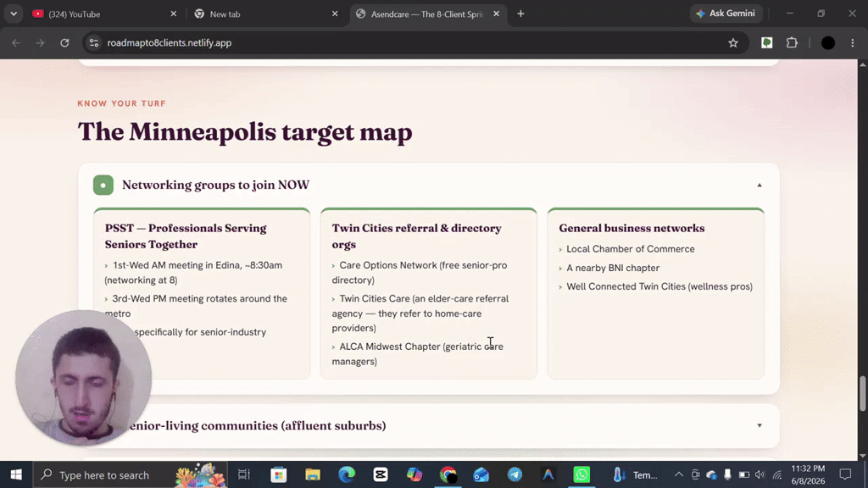Open Telegram from the taskbar
This screenshot has height=488, width=868.
(x=515, y=474)
